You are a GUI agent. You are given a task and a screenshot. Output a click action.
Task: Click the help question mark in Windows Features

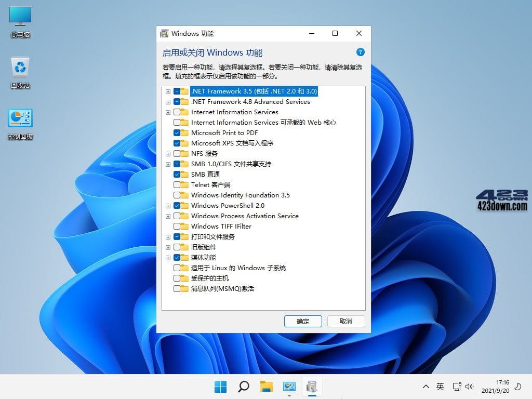[x=361, y=52]
